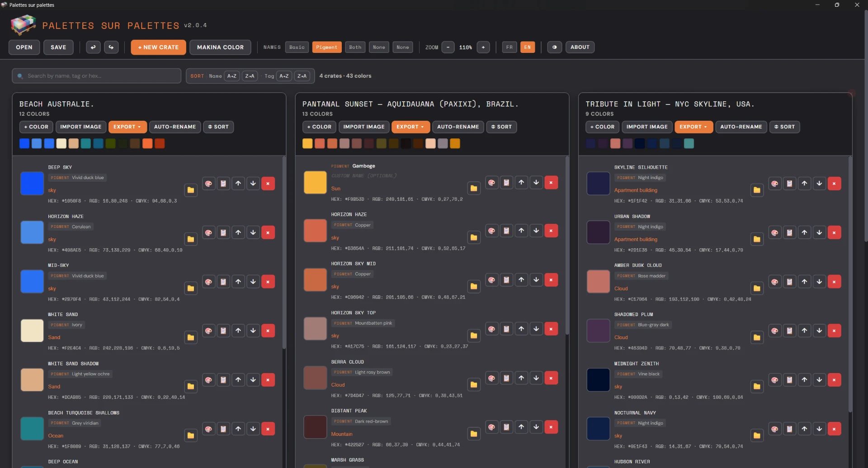Create a new crate
Screen dimensions: 868x468
(x=158, y=47)
